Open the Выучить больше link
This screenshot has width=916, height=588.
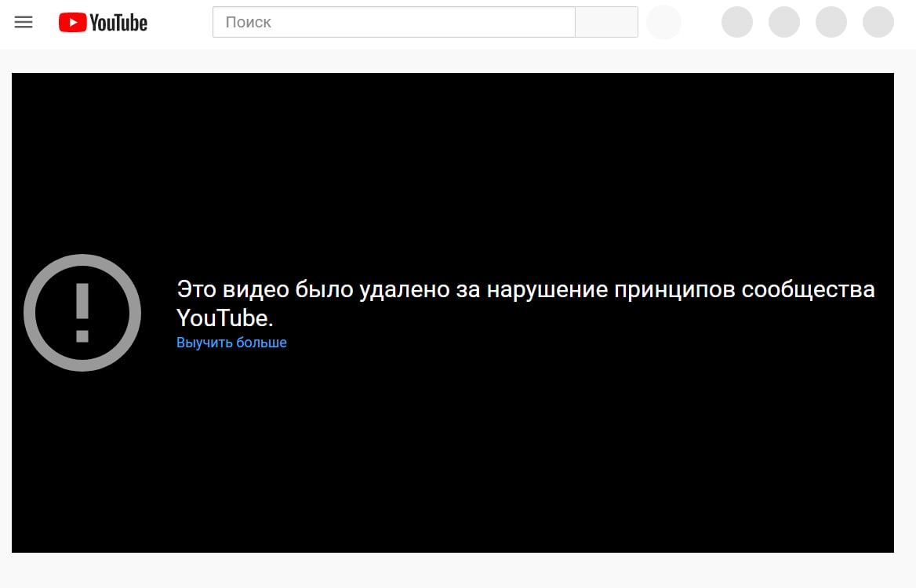231,342
